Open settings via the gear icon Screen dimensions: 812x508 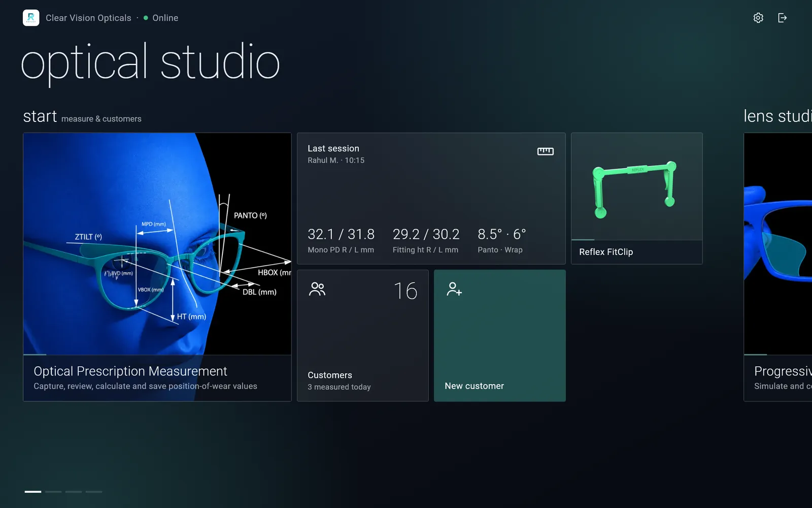pos(758,18)
